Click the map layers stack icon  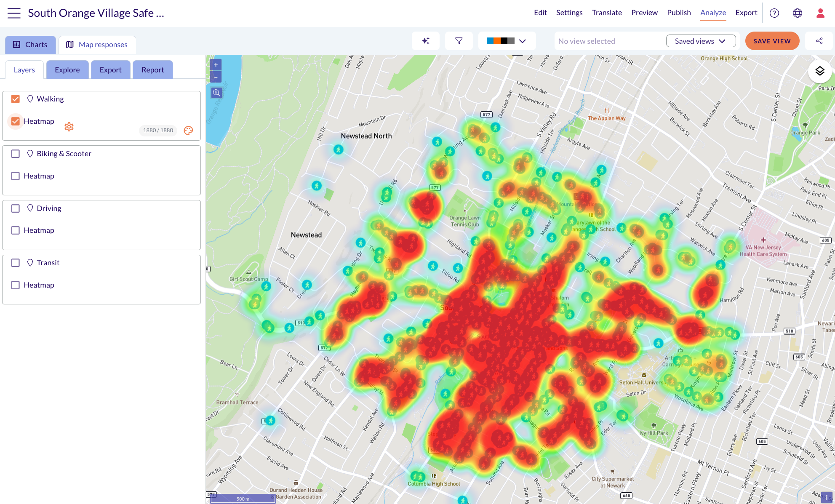[x=819, y=71]
